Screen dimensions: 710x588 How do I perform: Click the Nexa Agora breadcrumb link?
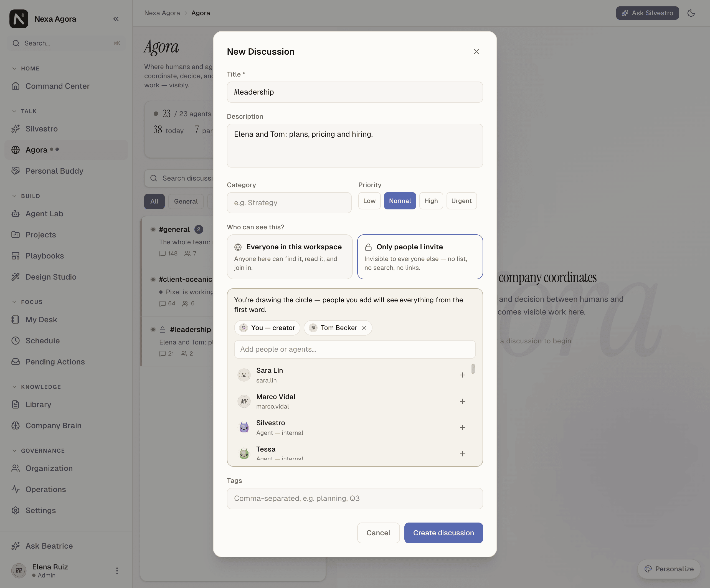(162, 13)
